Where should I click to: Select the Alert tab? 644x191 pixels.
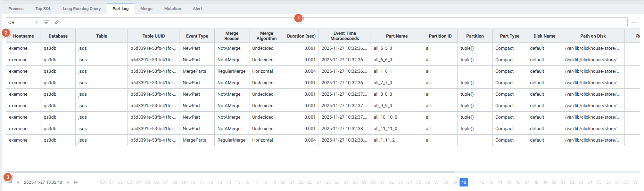coord(197,9)
